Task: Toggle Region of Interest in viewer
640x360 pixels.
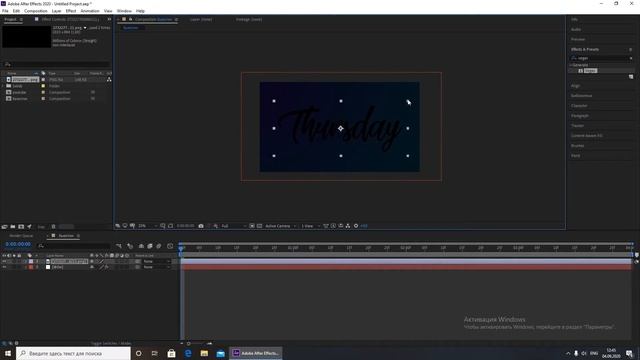Action: 252,226
